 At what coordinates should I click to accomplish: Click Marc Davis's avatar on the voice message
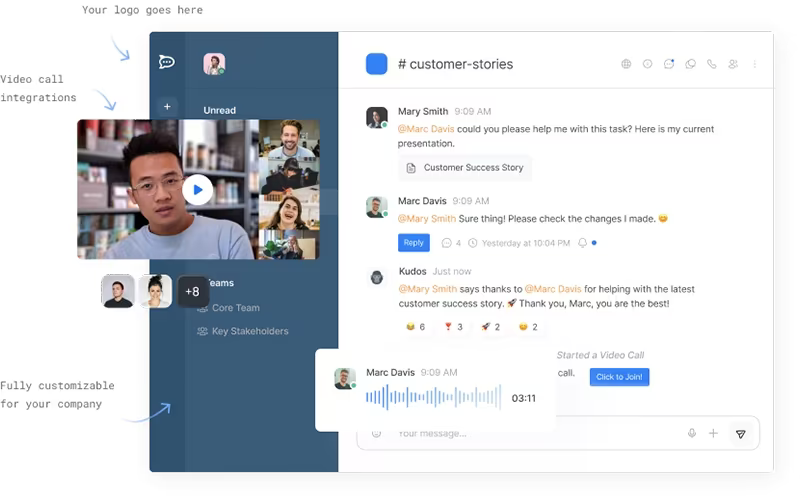click(345, 379)
